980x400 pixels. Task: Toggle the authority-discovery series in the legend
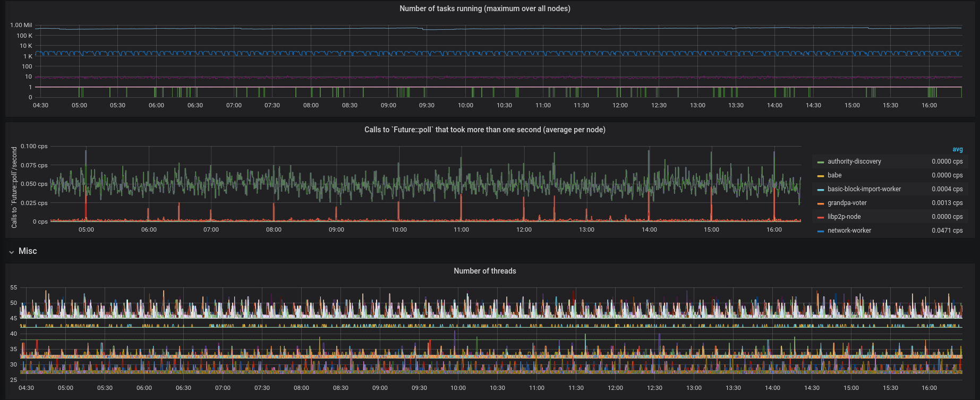(854, 161)
